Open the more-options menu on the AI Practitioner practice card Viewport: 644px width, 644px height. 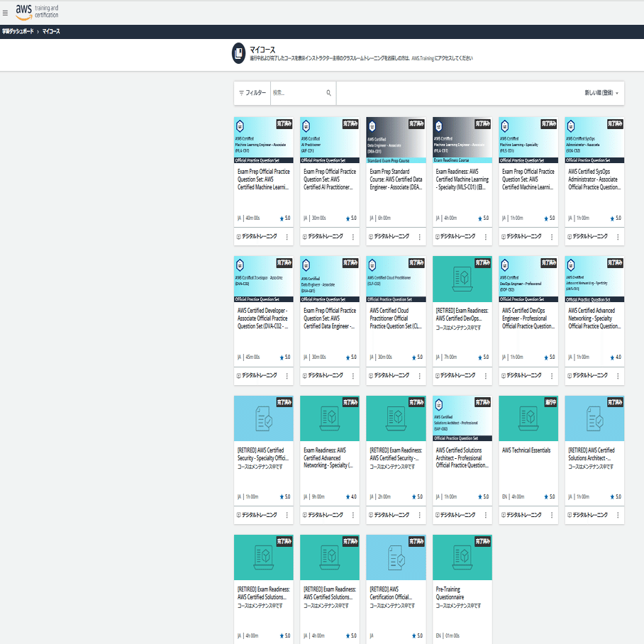[x=352, y=237]
